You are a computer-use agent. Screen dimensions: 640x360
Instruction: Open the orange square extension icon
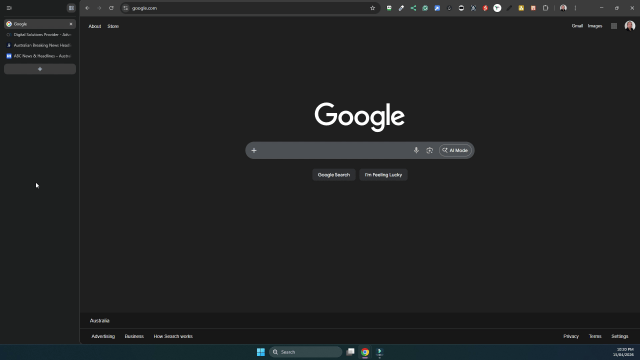pos(533,8)
